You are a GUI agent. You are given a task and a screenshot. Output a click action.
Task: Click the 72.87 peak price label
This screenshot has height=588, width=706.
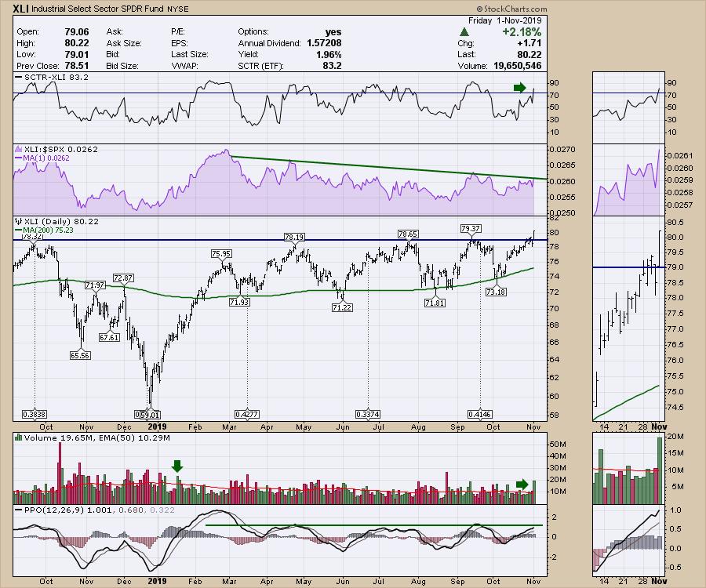(x=123, y=278)
